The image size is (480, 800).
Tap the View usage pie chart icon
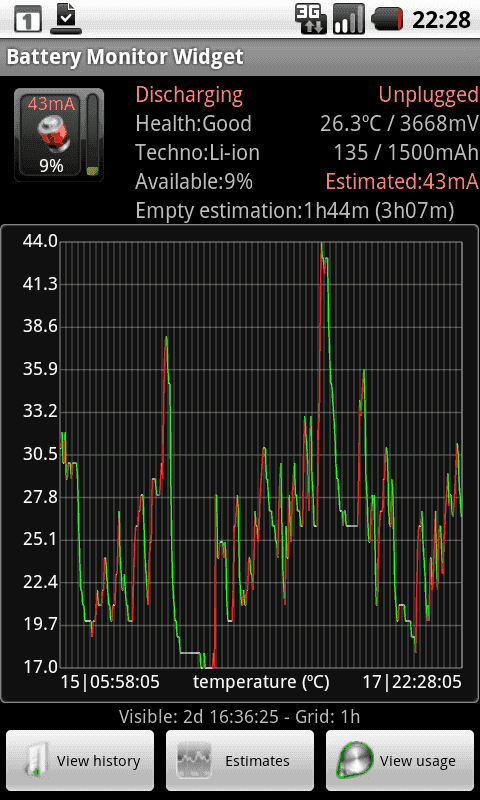[356, 761]
